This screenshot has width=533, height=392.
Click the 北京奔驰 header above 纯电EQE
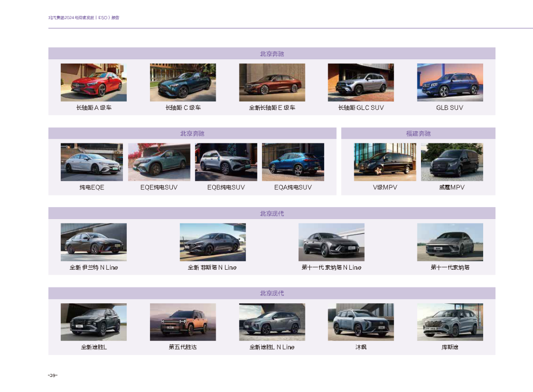pos(192,134)
